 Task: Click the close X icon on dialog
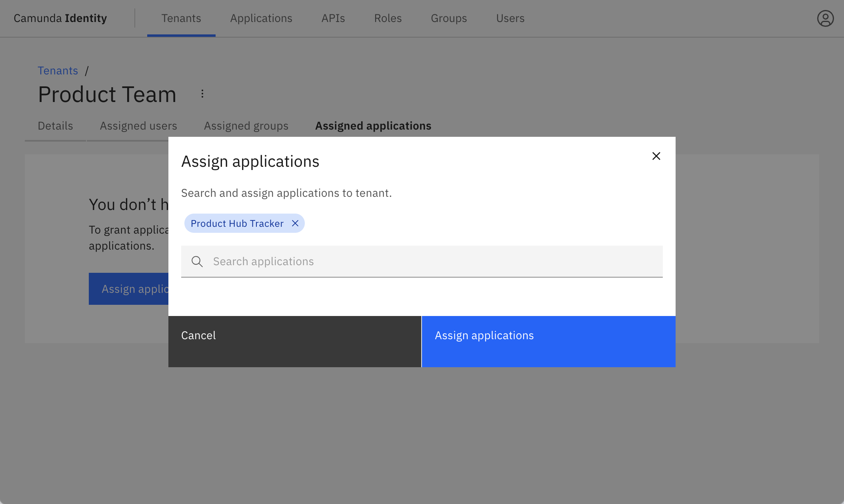[656, 156]
